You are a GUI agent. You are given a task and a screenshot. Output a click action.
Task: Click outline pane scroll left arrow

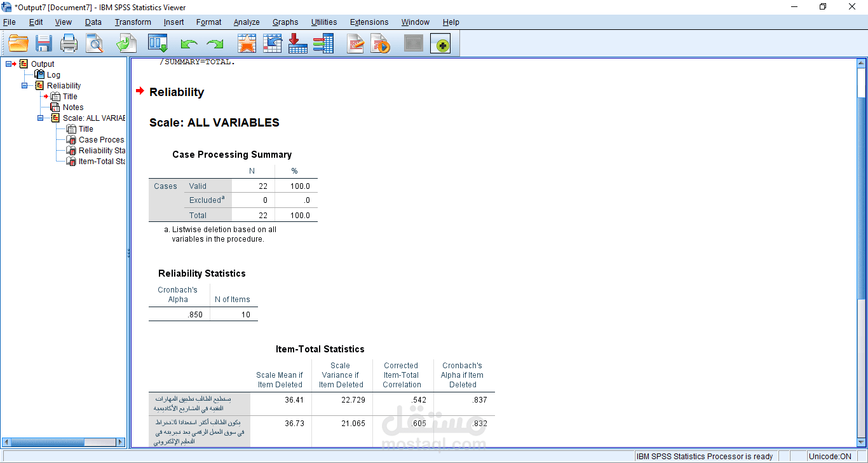coord(7,442)
